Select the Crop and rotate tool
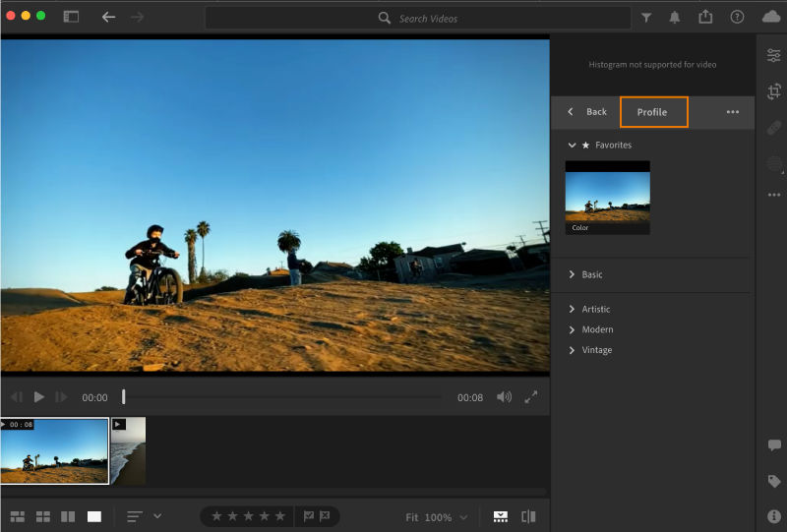This screenshot has width=787, height=532. click(x=774, y=91)
